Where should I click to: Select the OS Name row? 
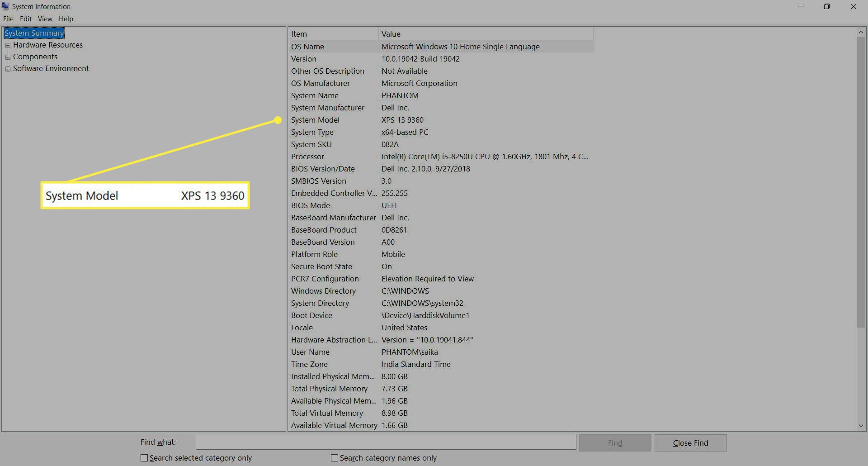coord(441,47)
